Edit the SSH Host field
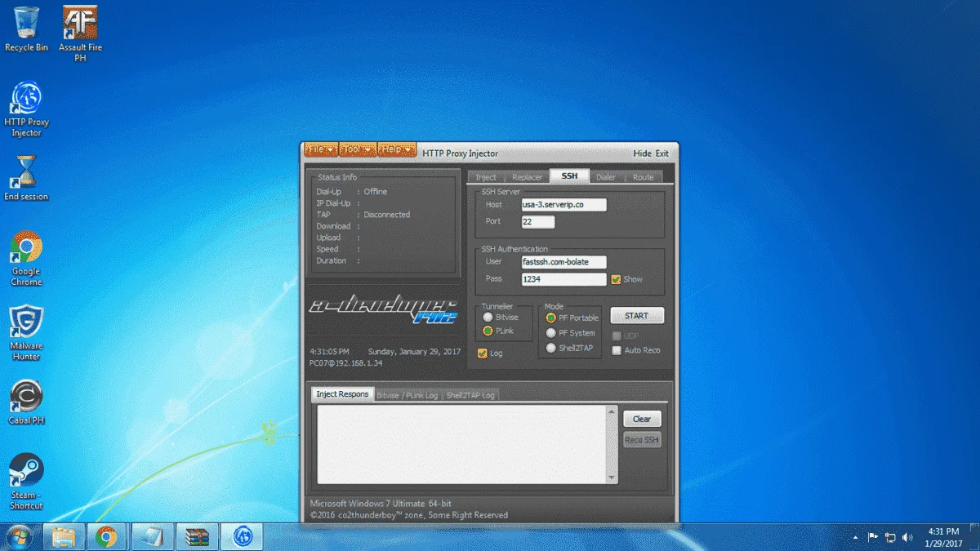Viewport: 980px width, 551px height. coord(563,205)
